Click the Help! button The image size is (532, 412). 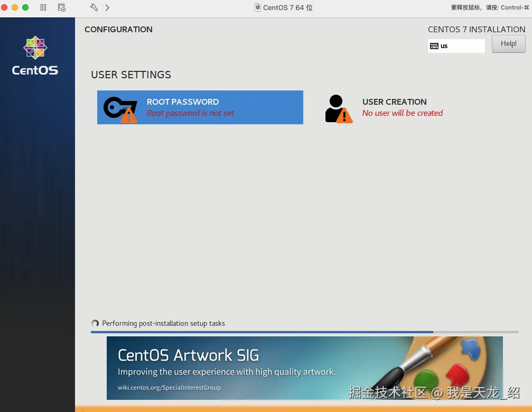point(508,44)
